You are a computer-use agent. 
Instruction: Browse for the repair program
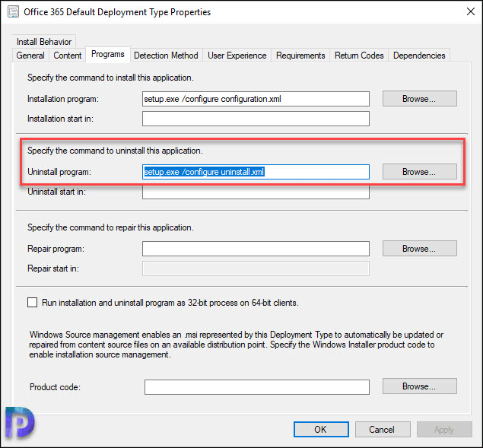pyautogui.click(x=420, y=249)
